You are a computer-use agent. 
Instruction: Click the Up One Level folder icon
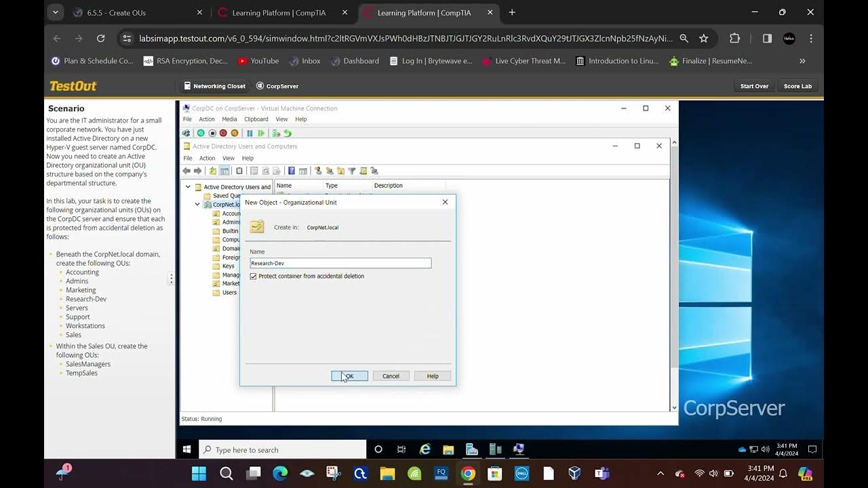click(213, 171)
